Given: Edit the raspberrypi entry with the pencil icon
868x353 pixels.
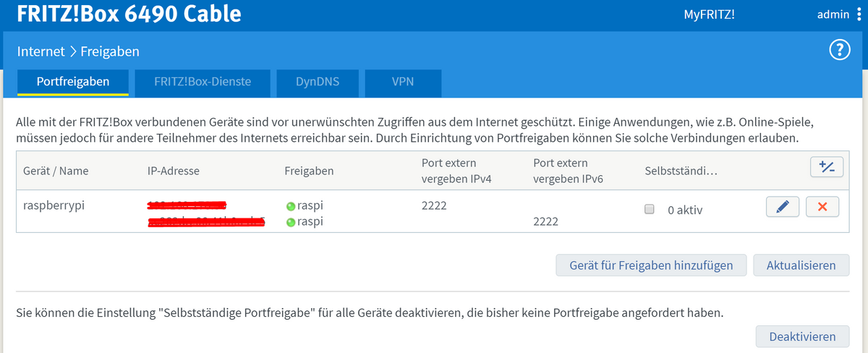Looking at the screenshot, I should pos(782,207).
